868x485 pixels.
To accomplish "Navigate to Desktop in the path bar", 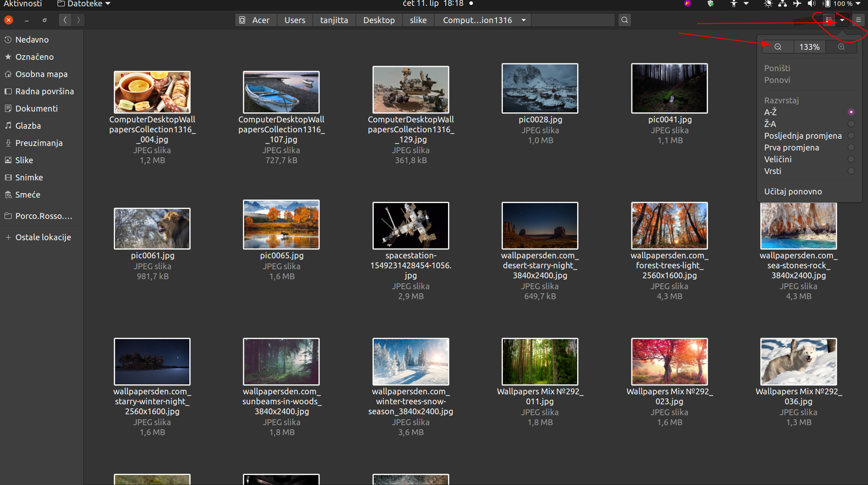I will click(x=379, y=20).
